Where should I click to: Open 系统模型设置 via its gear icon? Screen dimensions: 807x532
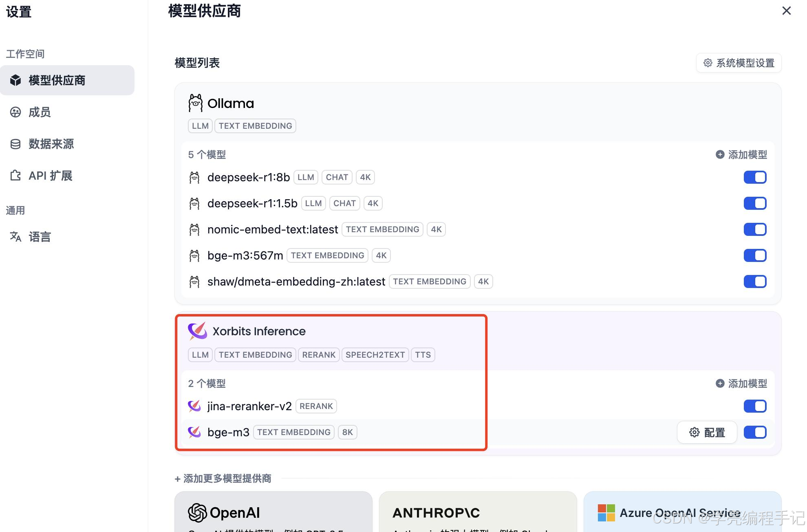coord(707,63)
